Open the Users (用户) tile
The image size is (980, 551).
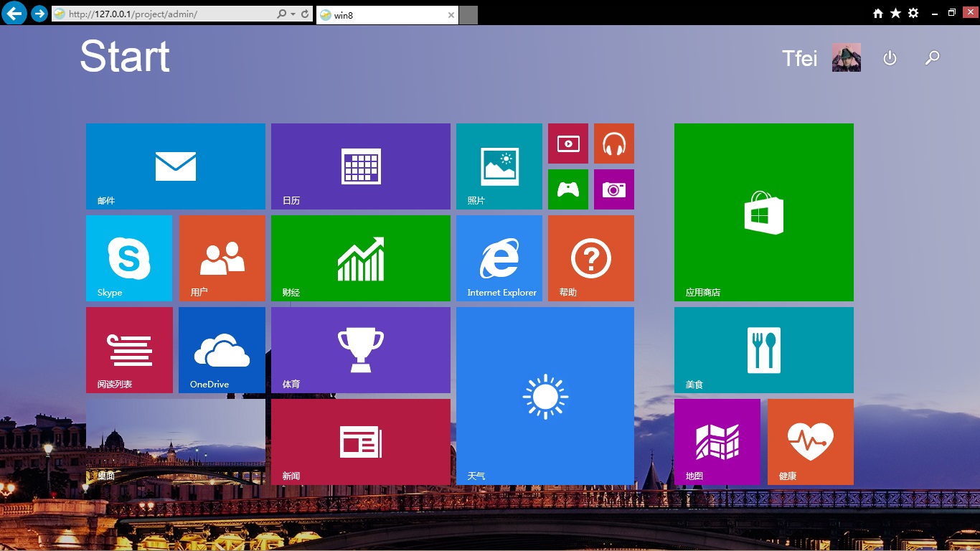222,258
